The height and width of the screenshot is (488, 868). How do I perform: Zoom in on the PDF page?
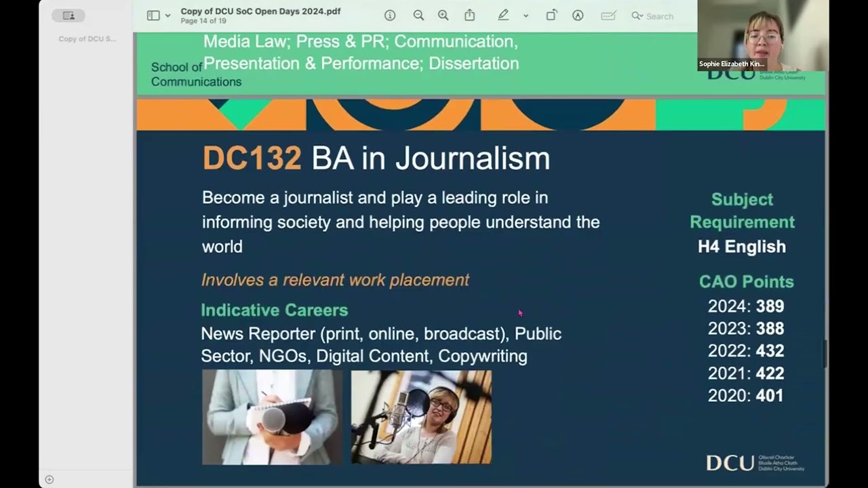(x=443, y=16)
